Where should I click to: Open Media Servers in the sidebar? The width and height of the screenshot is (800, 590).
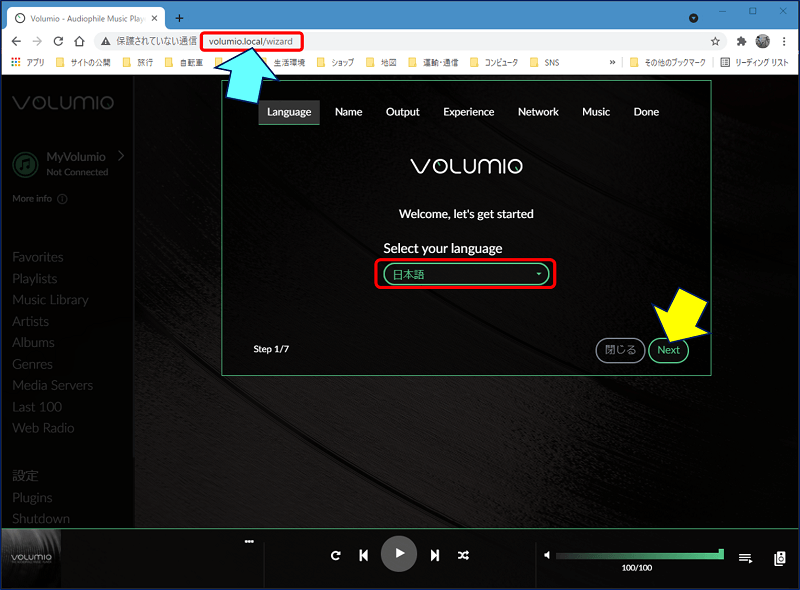click(x=53, y=385)
